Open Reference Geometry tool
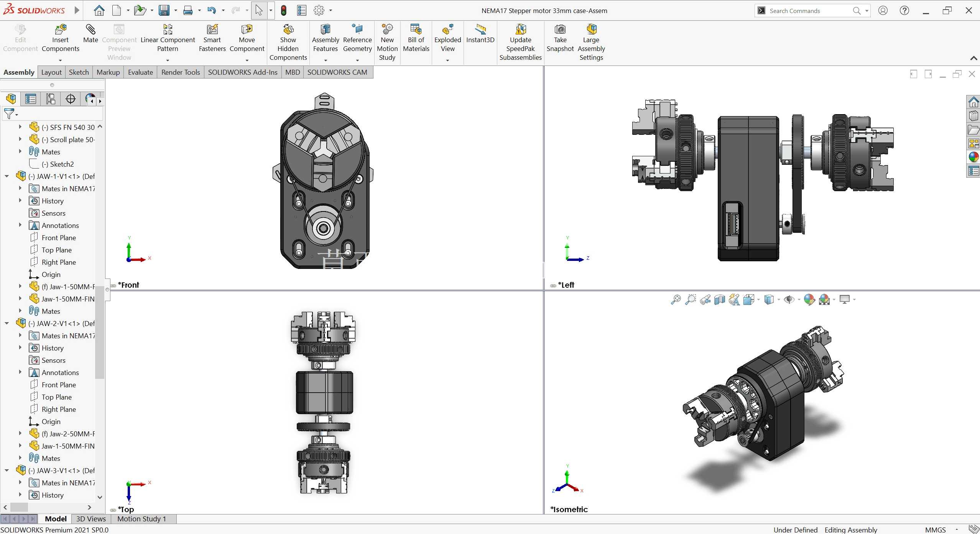Image resolution: width=980 pixels, height=534 pixels. click(357, 38)
